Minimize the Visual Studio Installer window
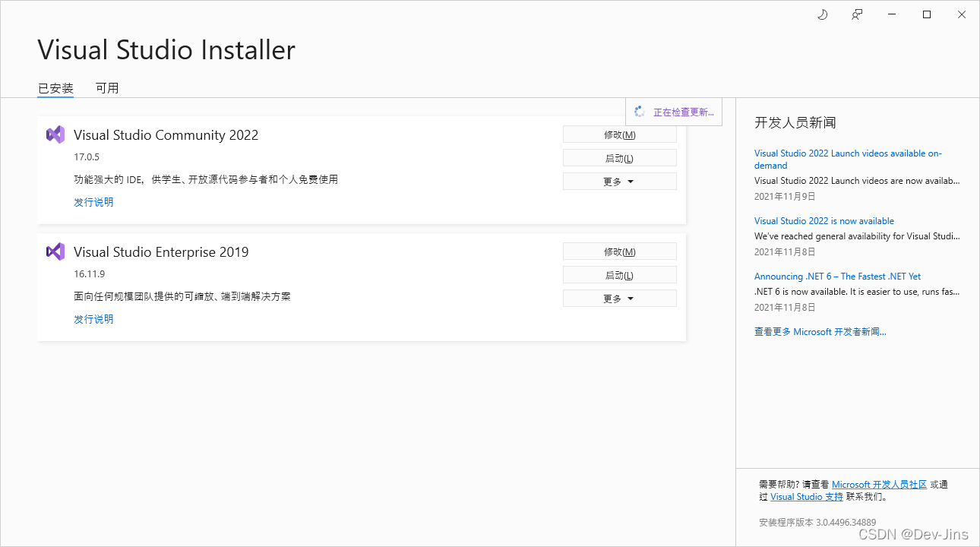This screenshot has width=980, height=547. [892, 14]
